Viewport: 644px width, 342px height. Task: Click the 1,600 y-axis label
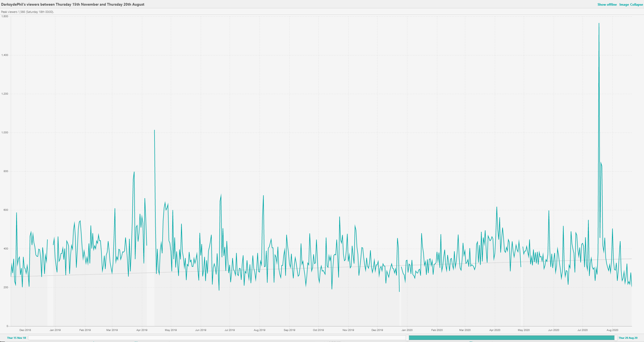pos(5,16)
